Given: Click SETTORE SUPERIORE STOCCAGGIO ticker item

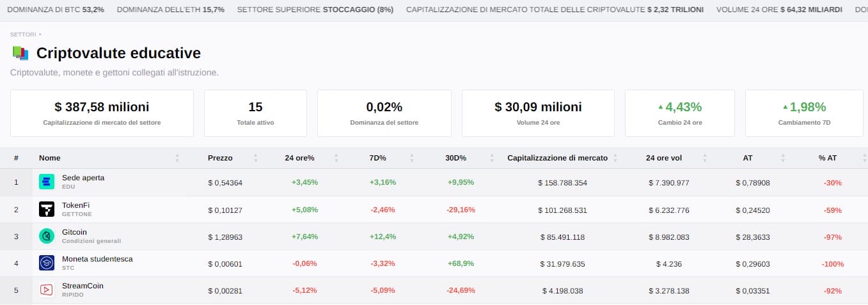Looking at the screenshot, I should tap(315, 10).
